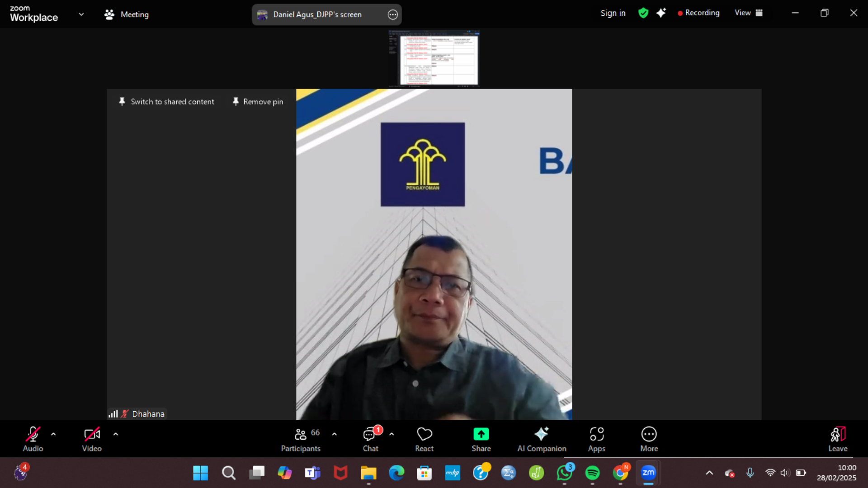The width and height of the screenshot is (868, 488).
Task: Open Microsoft Store from the taskbar
Action: tap(424, 473)
